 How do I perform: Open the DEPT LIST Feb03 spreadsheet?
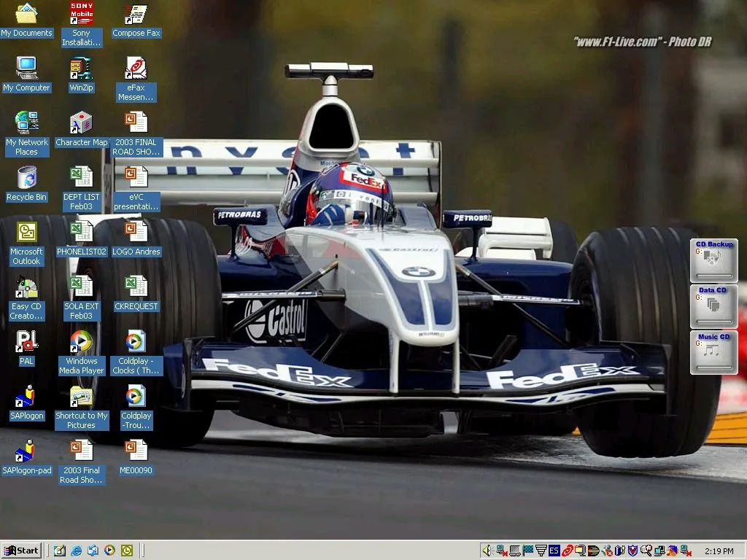tap(80, 179)
